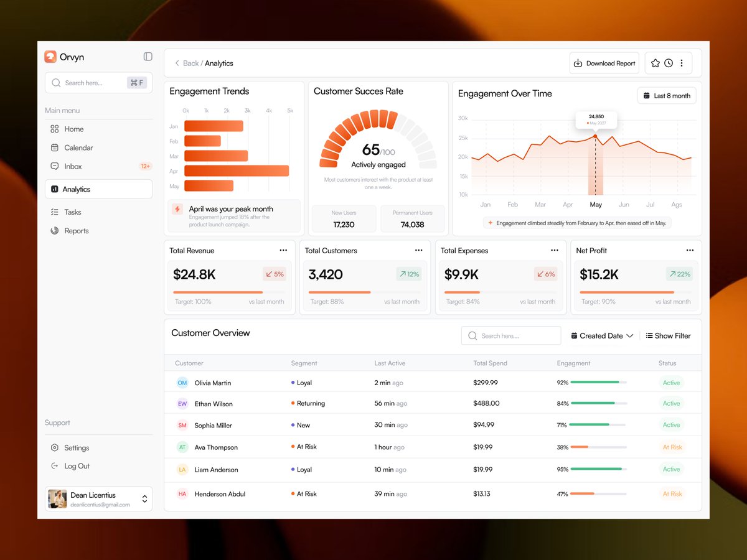Click the HA avatar for Henderson Abdul
Image resolution: width=747 pixels, height=560 pixels.
[x=182, y=494]
